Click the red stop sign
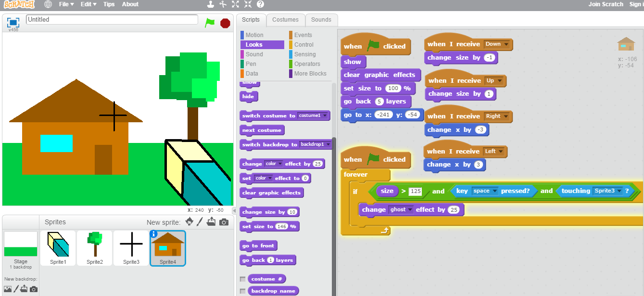Image resolution: width=644 pixels, height=296 pixels. coord(225,22)
